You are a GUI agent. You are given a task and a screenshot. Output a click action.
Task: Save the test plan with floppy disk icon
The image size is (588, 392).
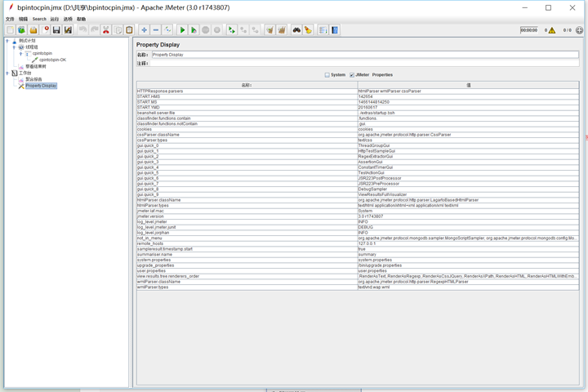point(56,30)
